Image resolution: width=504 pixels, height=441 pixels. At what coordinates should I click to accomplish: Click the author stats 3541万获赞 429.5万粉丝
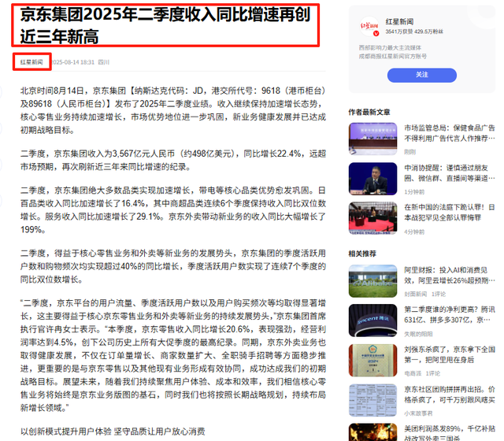pos(414,31)
